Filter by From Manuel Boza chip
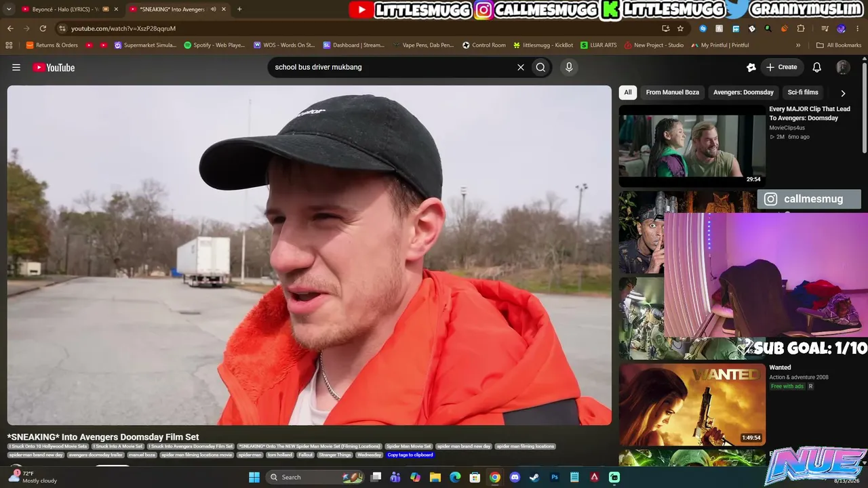 (673, 92)
